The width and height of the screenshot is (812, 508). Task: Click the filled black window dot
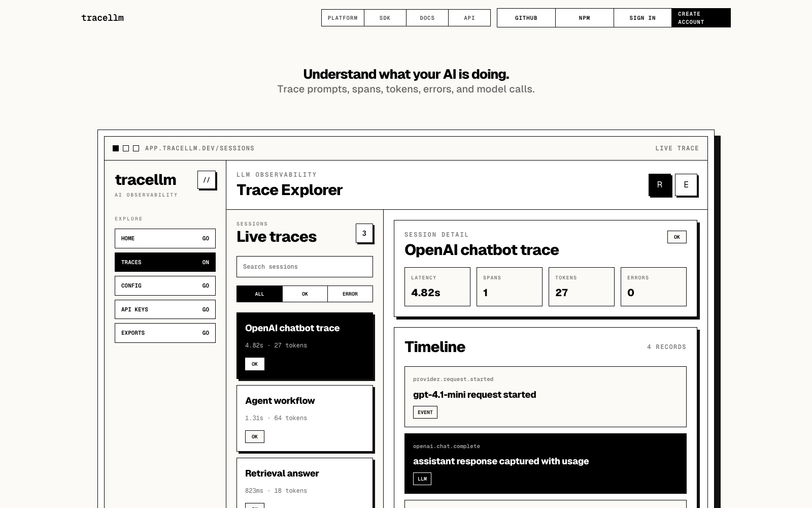116,148
